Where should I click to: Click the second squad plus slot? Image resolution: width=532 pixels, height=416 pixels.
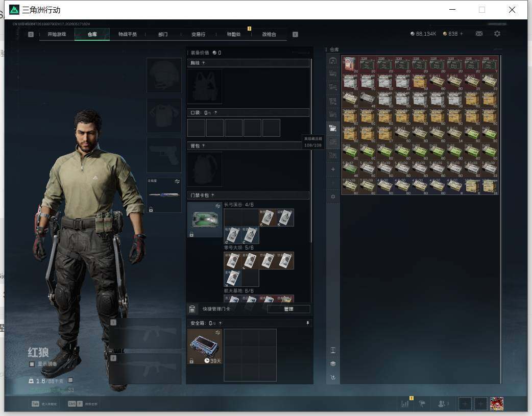481,404
